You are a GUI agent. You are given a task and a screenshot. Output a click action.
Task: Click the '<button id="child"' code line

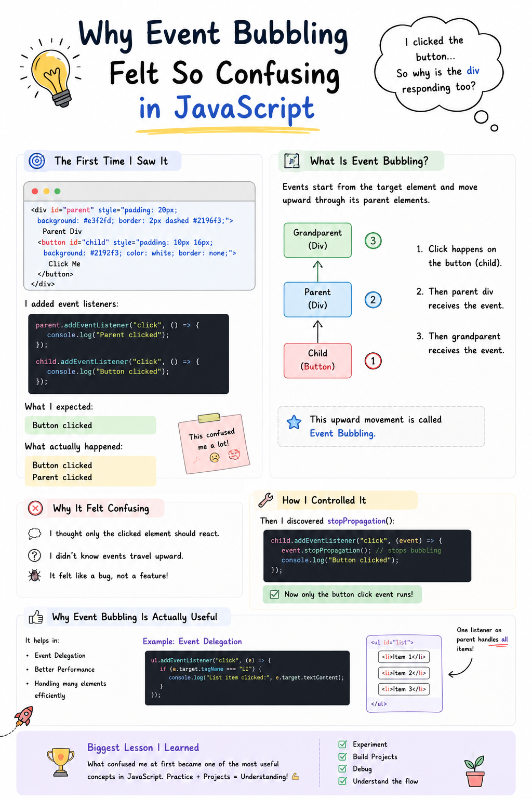(125, 242)
